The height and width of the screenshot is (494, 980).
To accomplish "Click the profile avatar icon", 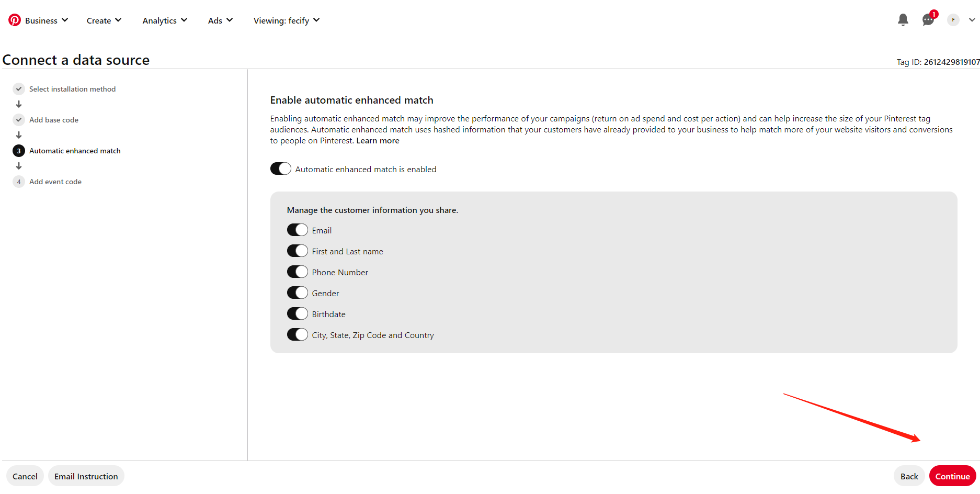I will click(953, 20).
